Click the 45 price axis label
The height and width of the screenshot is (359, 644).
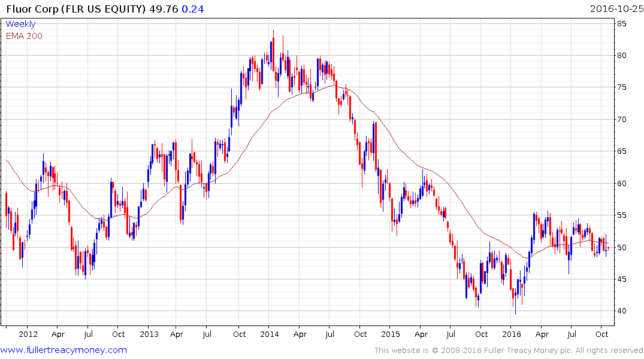622,279
